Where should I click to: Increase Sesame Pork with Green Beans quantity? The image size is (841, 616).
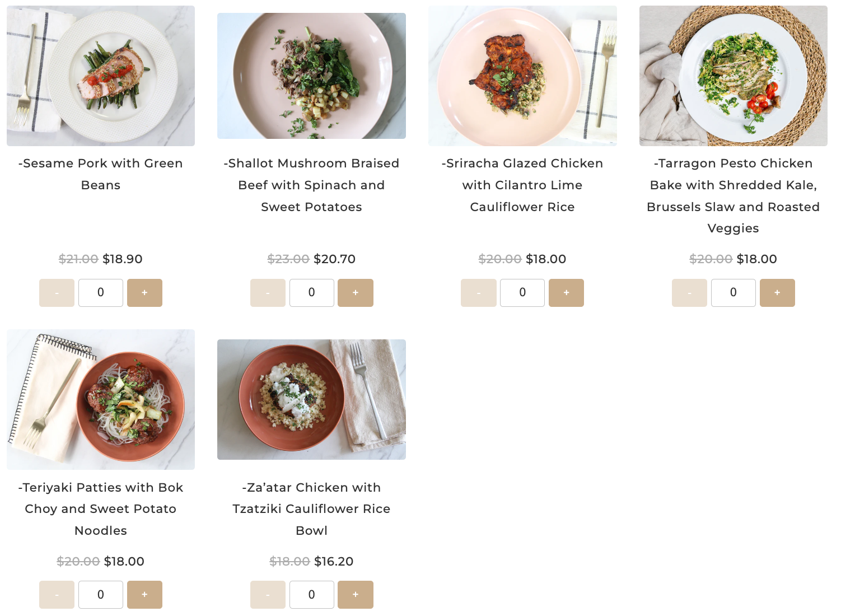tap(144, 293)
